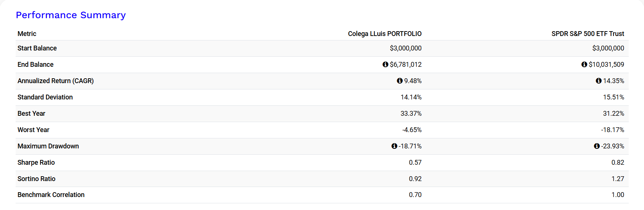Image resolution: width=644 pixels, height=210 pixels.
Task: Click SPDR S&P 500 ETF Trust header
Action: pyautogui.click(x=588, y=34)
